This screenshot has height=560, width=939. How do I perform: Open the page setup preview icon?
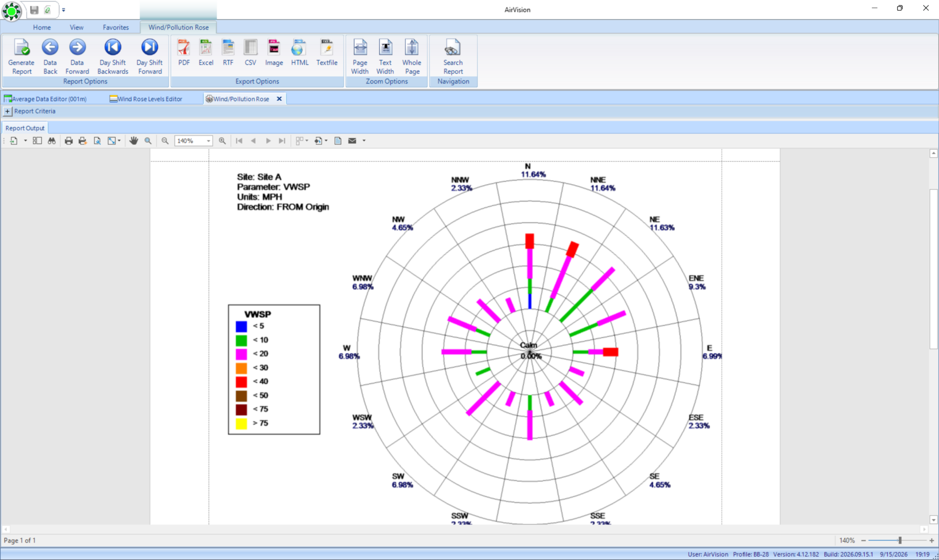point(97,141)
